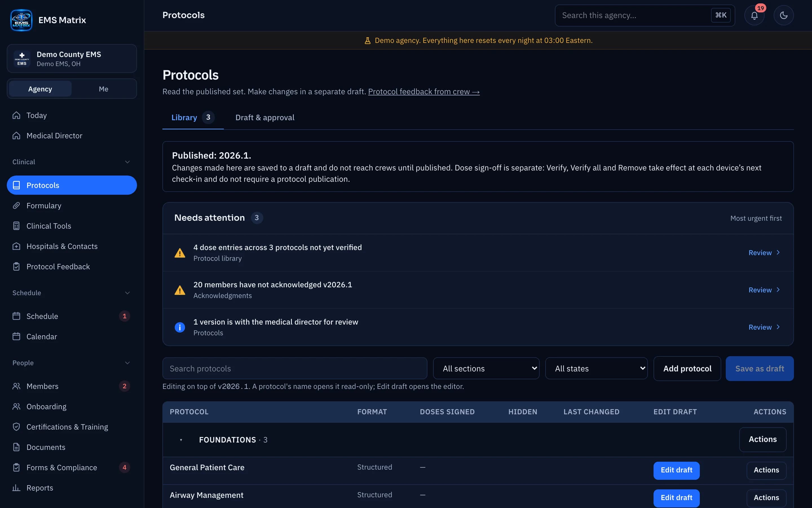The height and width of the screenshot is (508, 812).
Task: Collapse the Clinical section chevron
Action: pyautogui.click(x=127, y=162)
